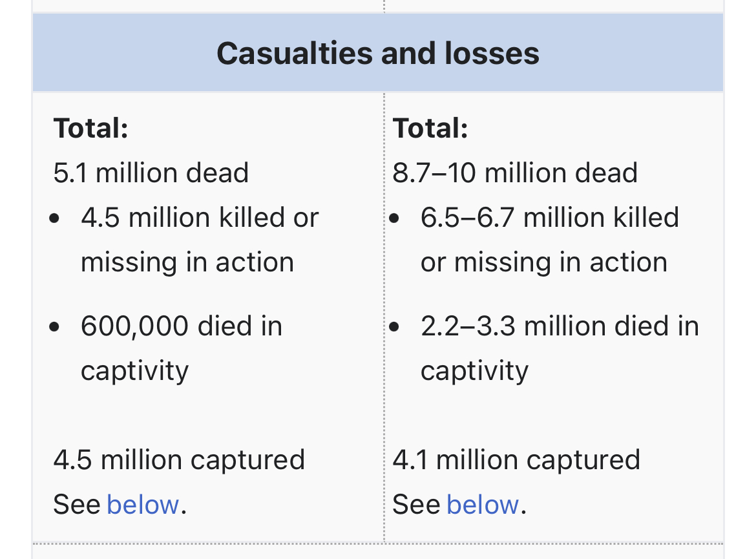Screen dimensions: 756x559
Task: Click bullet beside '600,000 died in'
Action: coord(55,326)
